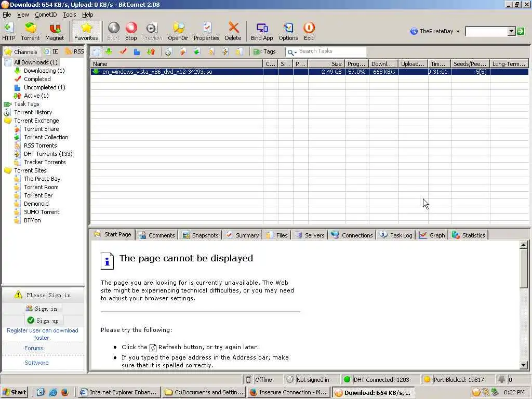Select the Completed tree item
Screen dimensions: 532x399
(x=37, y=79)
